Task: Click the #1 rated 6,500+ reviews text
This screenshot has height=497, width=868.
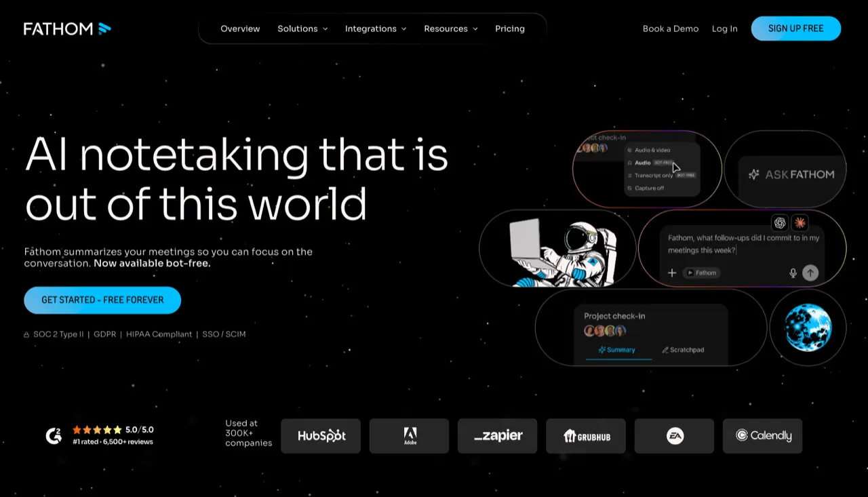Action: (x=113, y=442)
